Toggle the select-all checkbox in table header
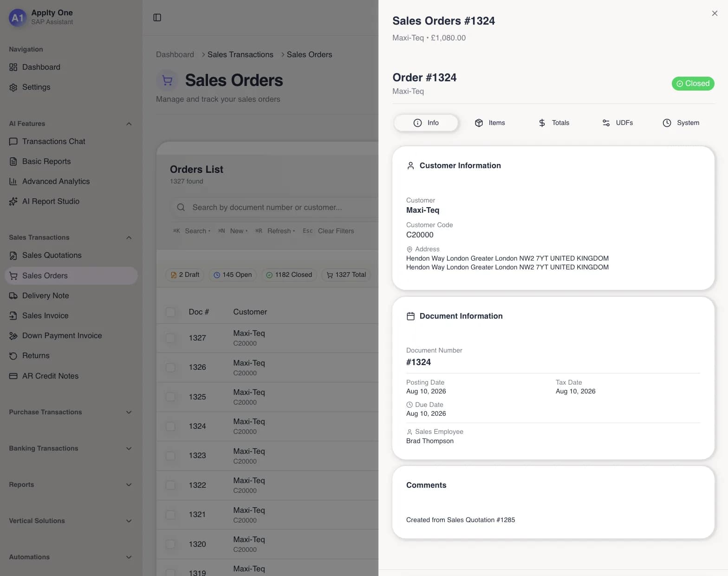Viewport: 728px width, 576px height. click(171, 312)
